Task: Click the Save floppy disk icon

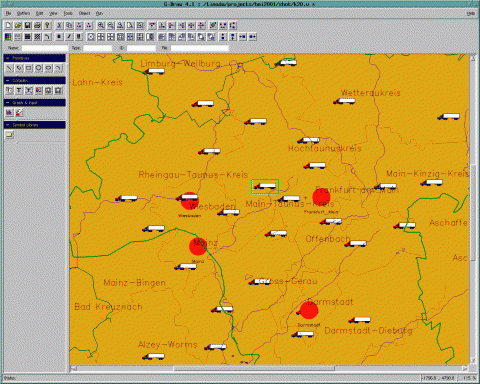Action: tap(28, 25)
